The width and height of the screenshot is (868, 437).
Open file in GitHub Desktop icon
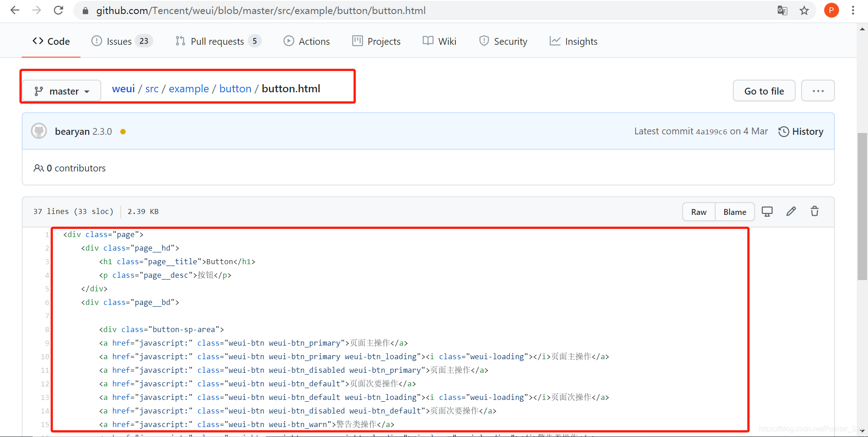click(x=767, y=211)
